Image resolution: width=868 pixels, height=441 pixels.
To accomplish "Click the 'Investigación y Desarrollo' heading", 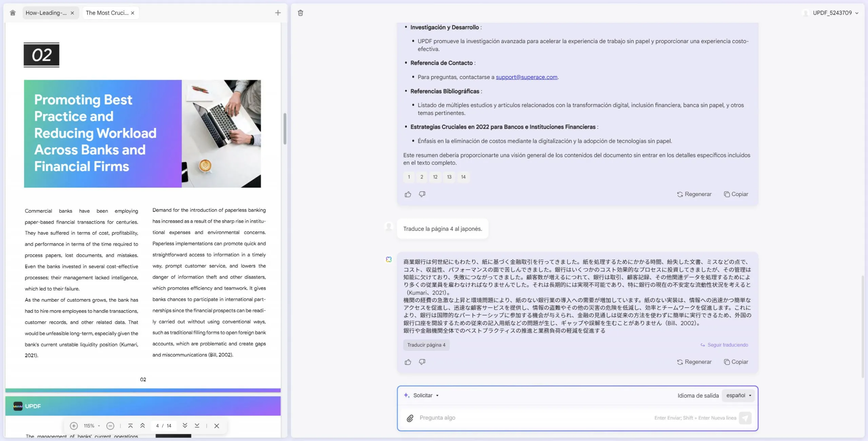I will point(445,27).
